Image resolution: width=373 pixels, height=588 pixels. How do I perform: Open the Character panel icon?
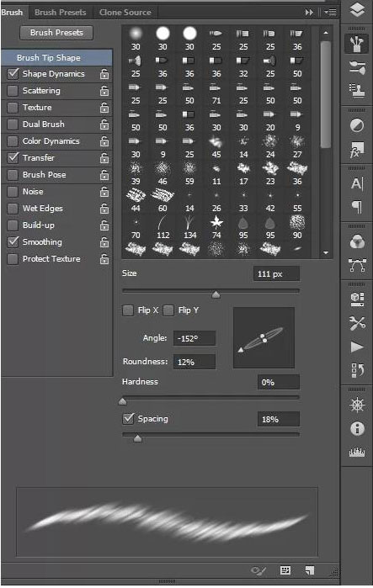tap(357, 183)
